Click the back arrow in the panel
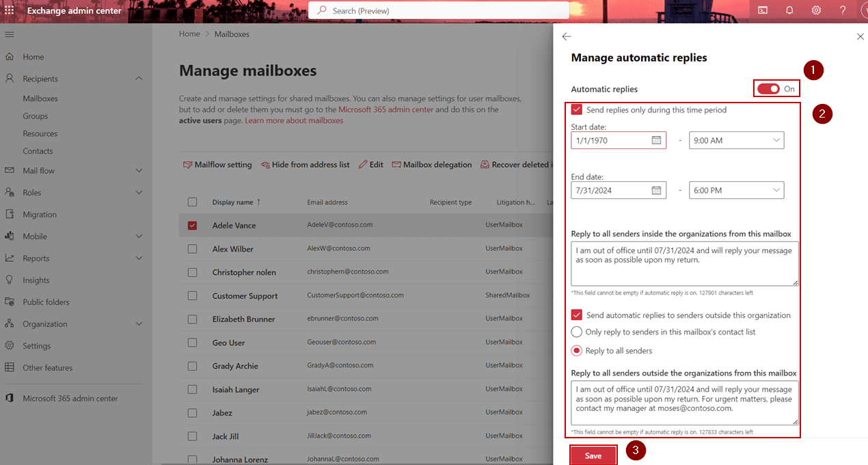Screen dimensions: 868x465 coord(566,36)
